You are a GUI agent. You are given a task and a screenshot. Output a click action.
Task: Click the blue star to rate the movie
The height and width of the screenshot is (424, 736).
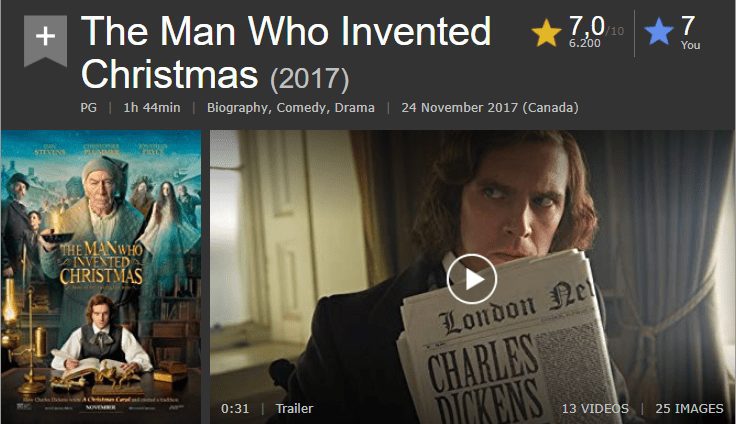pyautogui.click(x=659, y=31)
